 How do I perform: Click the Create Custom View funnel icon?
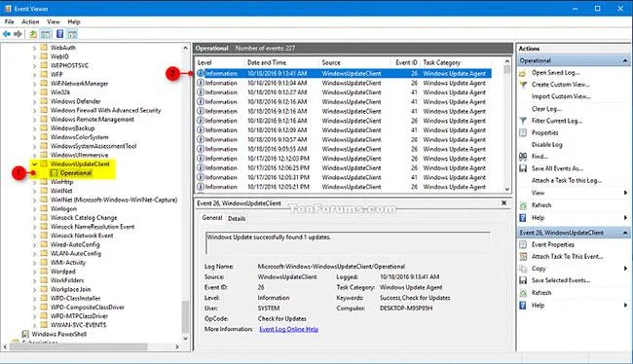(x=523, y=85)
